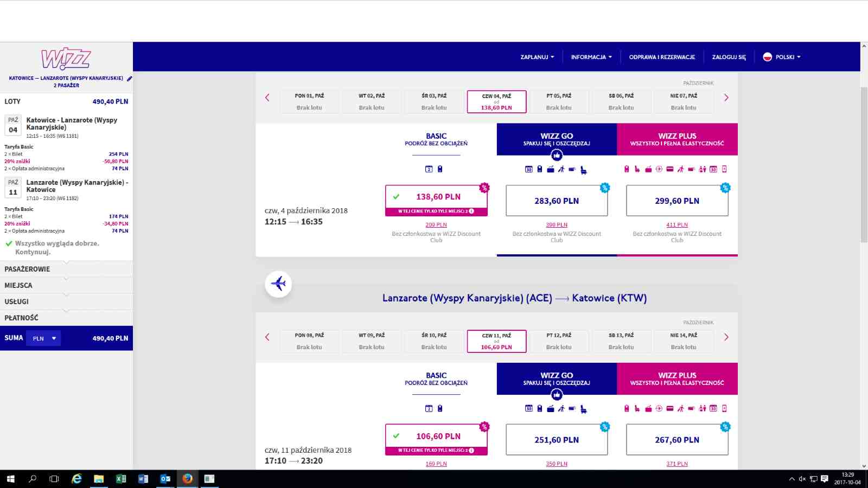
Task: Click the ZALOGUJ SIĘ link
Action: coord(729,57)
